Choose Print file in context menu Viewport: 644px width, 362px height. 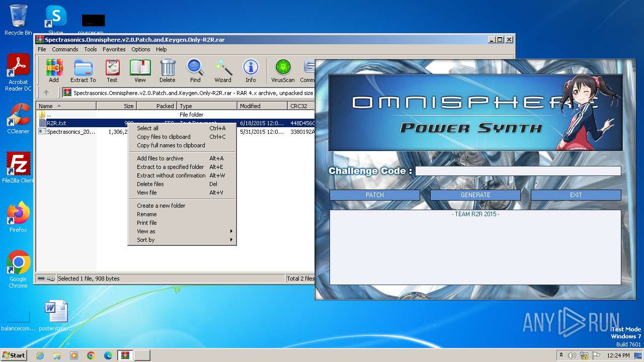click(x=182, y=223)
